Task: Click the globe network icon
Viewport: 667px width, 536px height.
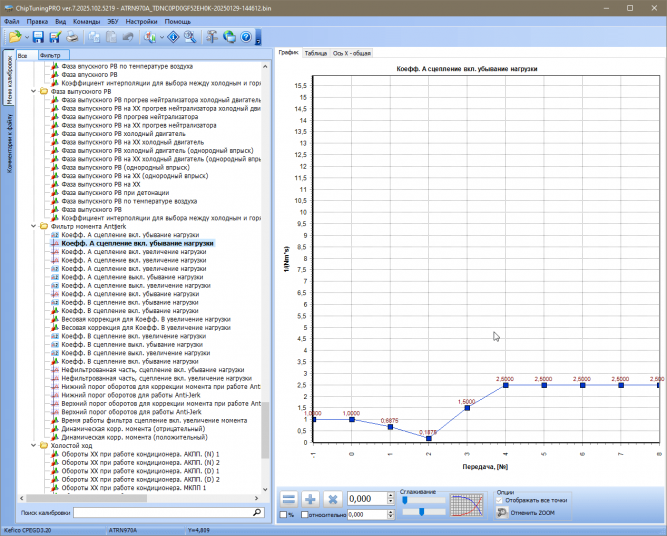Action: click(x=229, y=37)
